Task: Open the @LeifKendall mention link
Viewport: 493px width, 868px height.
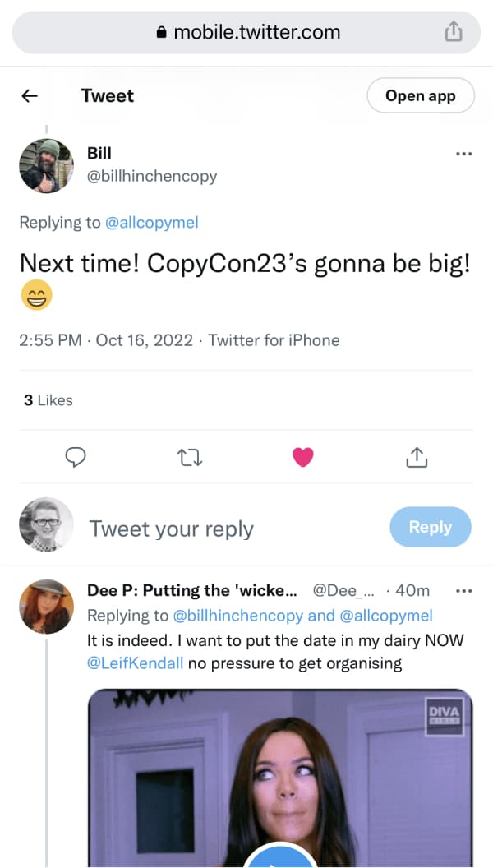Action: click(135, 663)
